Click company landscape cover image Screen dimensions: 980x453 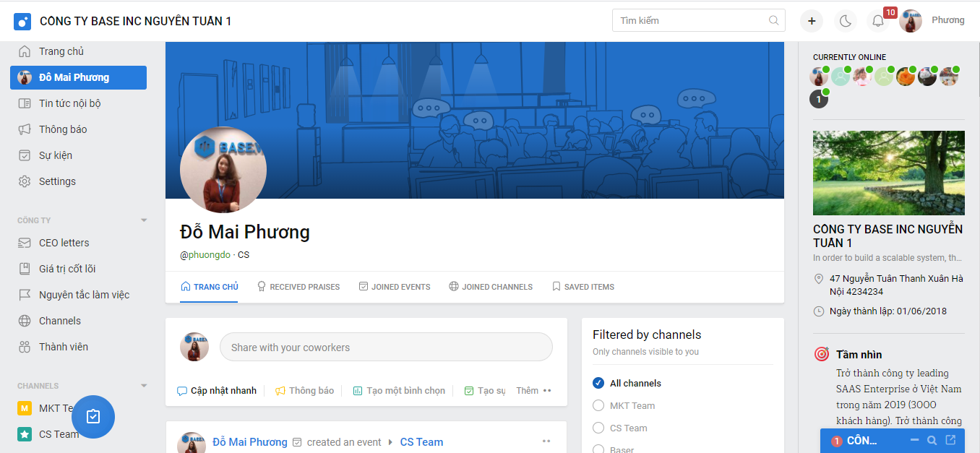889,173
